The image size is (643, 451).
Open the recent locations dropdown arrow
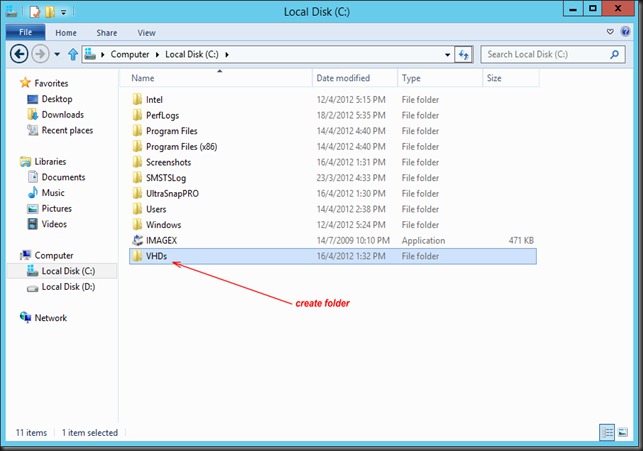(57, 54)
